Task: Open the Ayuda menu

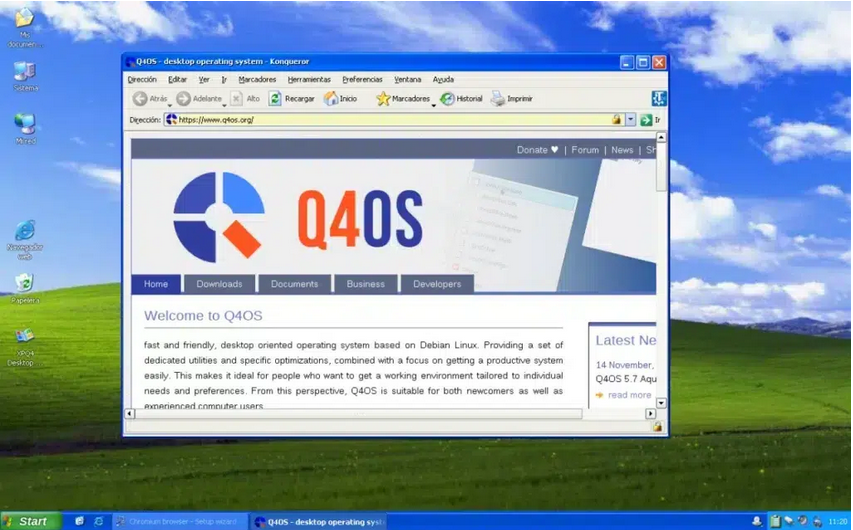Action: coord(443,79)
